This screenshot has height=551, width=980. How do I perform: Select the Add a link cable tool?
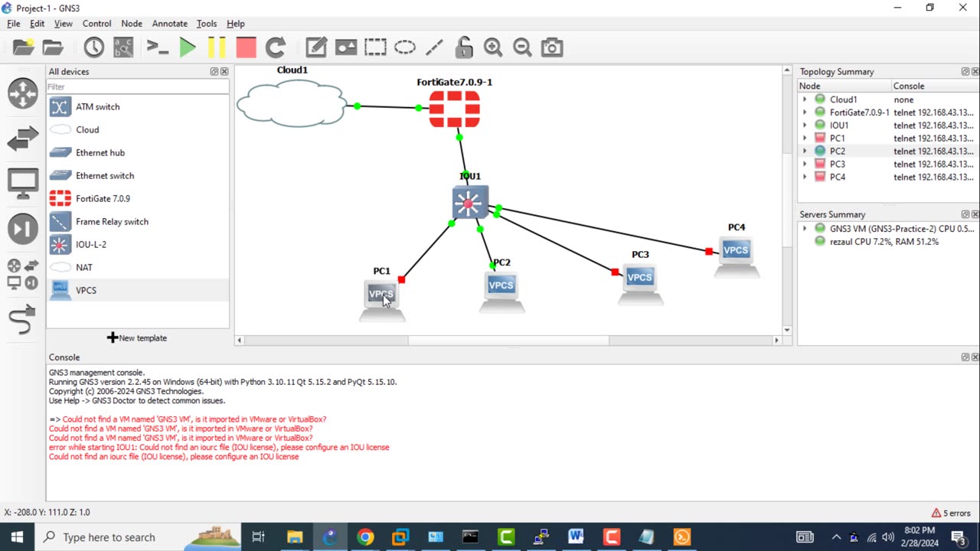tap(23, 319)
